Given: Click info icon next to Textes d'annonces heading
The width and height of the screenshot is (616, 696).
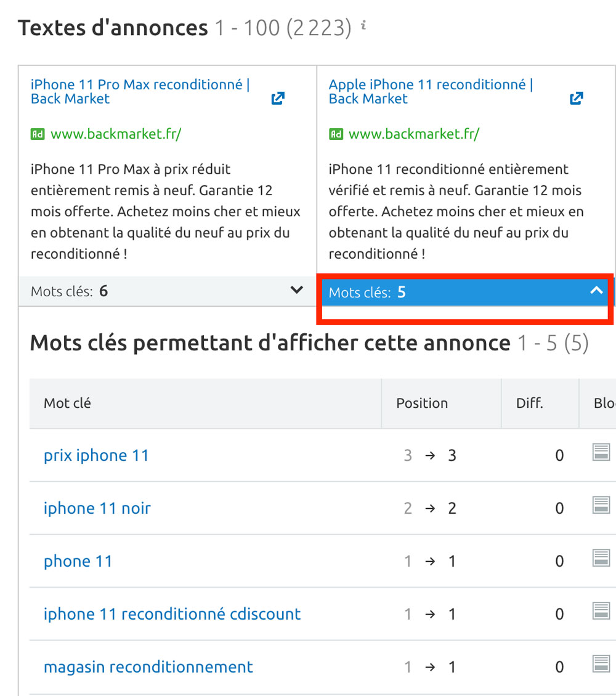Looking at the screenshot, I should pos(363,25).
